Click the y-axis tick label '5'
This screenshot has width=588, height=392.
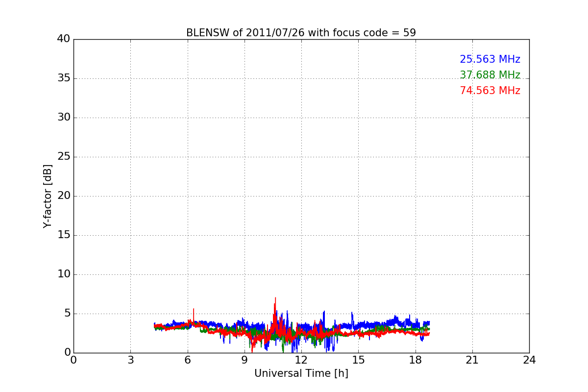click(67, 314)
